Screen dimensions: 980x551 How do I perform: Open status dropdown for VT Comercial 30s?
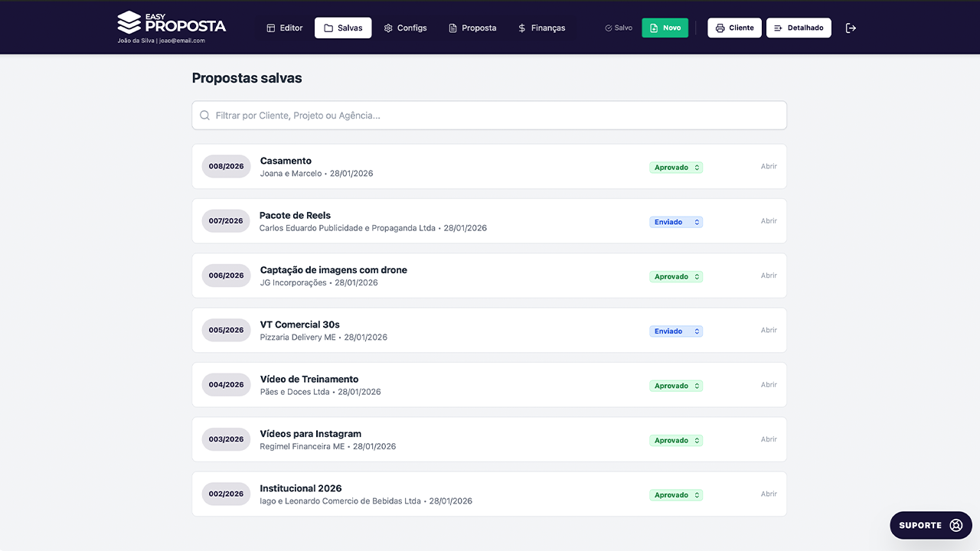676,331
